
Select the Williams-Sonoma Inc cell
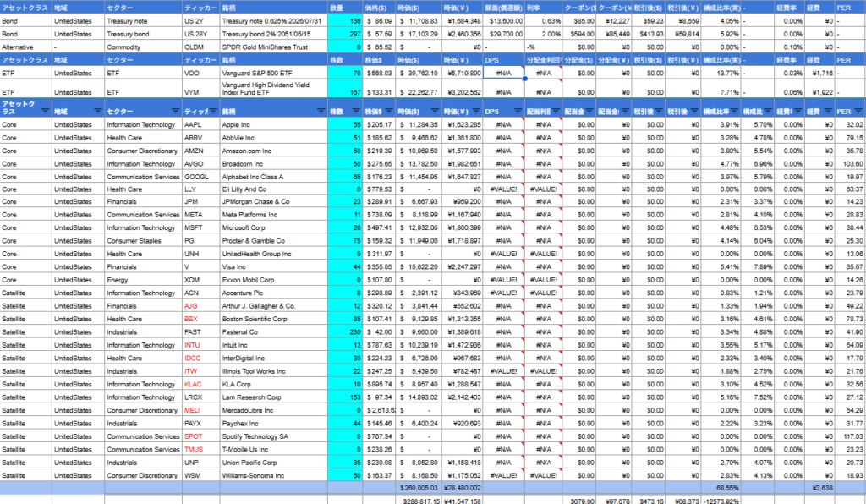(273, 476)
